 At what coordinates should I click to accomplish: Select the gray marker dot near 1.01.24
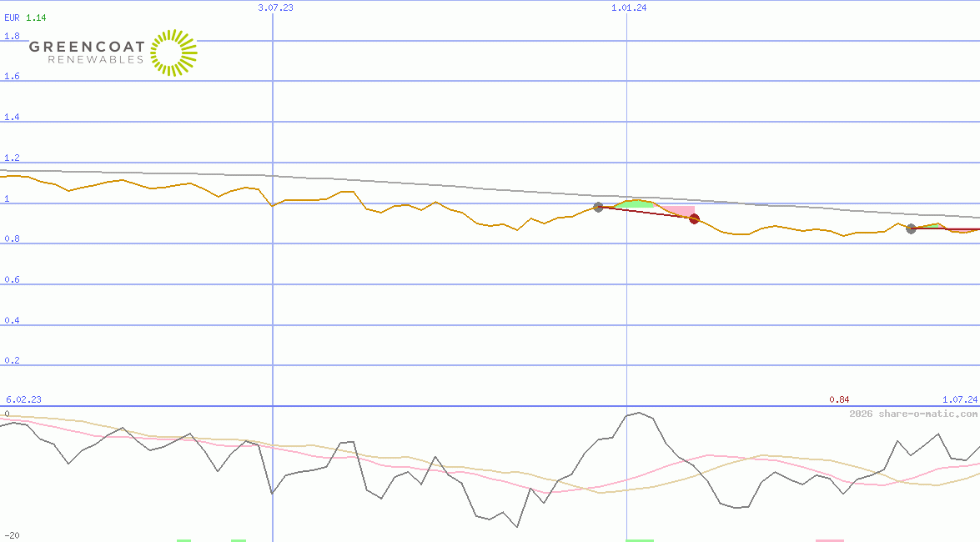598,208
